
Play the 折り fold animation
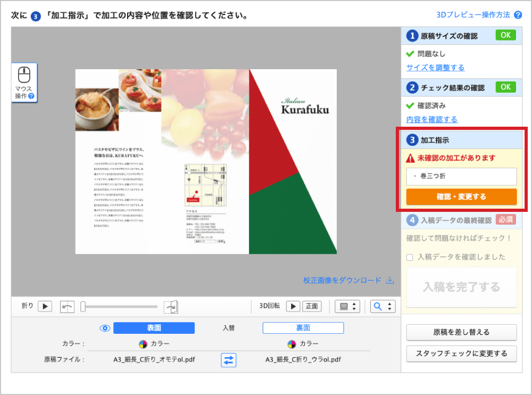click(x=45, y=306)
